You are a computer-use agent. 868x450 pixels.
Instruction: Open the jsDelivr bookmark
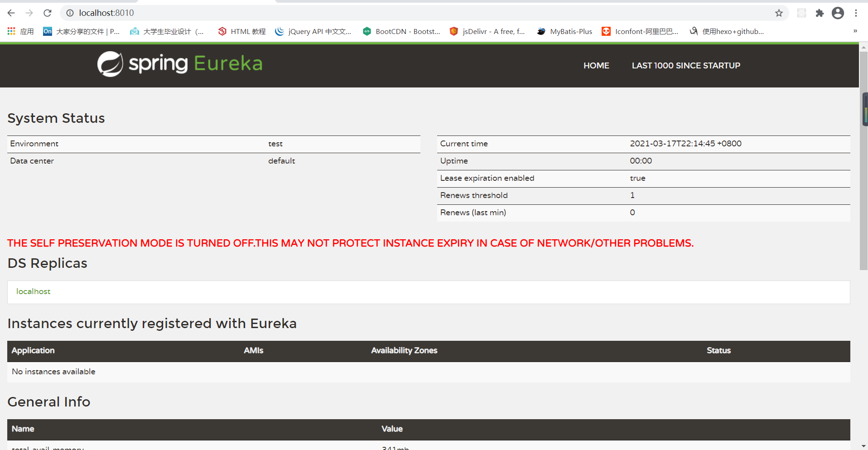pos(487,31)
